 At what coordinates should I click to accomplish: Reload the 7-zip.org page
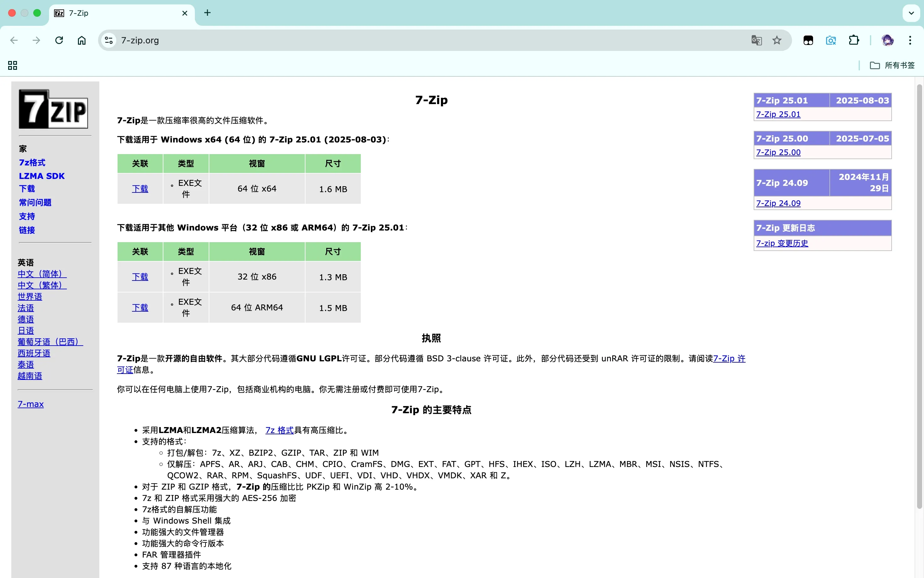59,40
